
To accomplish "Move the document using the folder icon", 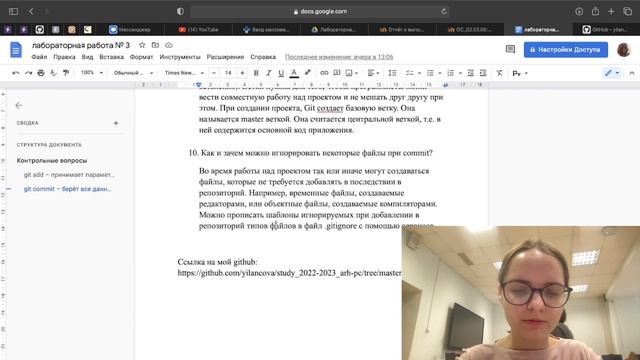I will [155, 45].
